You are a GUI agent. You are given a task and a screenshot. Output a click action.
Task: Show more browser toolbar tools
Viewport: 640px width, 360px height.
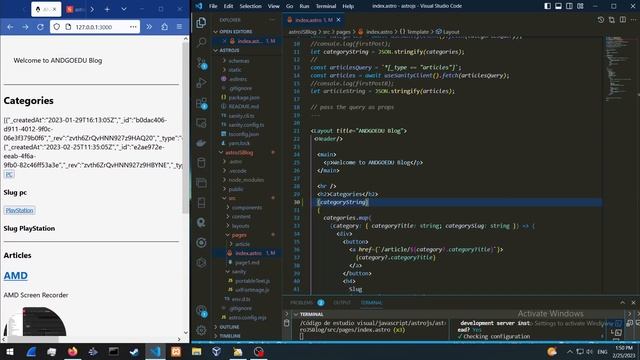pyautogui.click(x=149, y=27)
